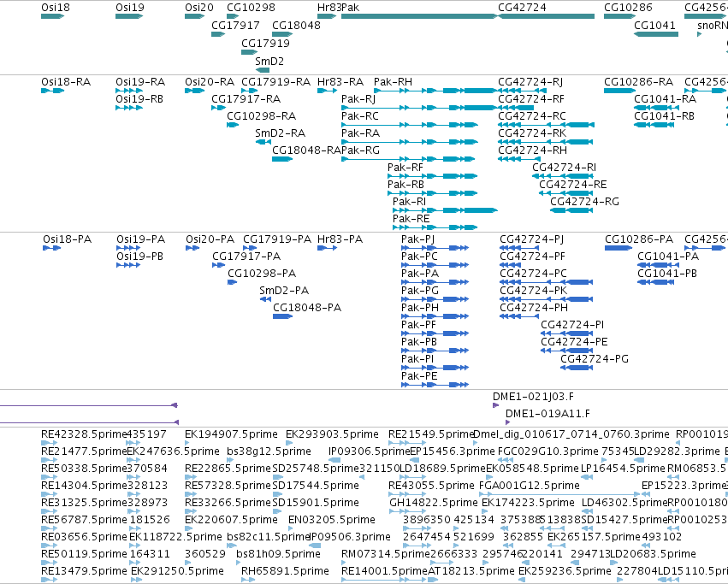Viewport: 728px width, 584px height.
Task: Select transcript Pak-RG label
Action: (360, 150)
